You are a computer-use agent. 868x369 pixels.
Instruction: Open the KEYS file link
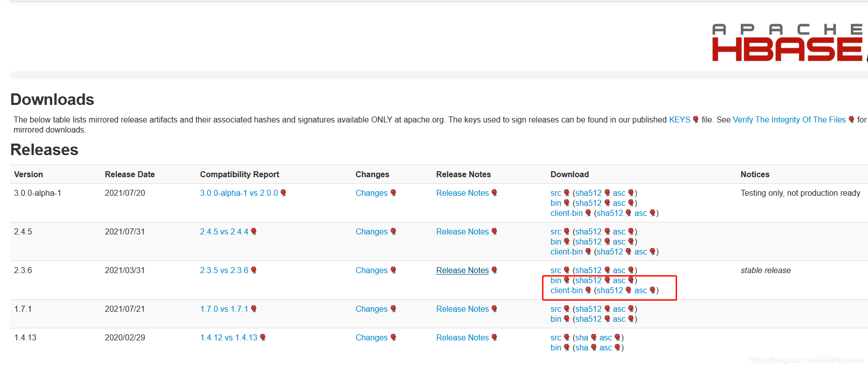(680, 119)
